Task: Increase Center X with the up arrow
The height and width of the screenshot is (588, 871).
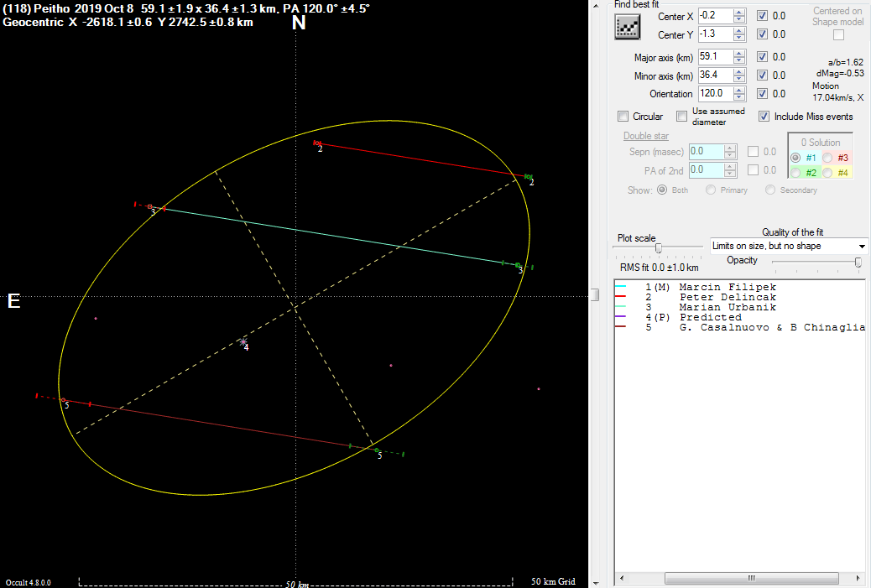Action: coord(739,13)
